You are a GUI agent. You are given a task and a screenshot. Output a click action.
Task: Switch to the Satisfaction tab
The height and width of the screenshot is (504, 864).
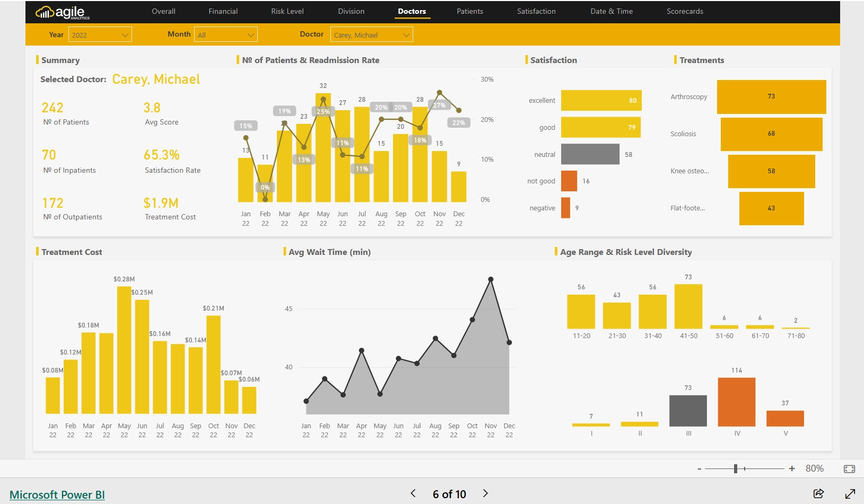(x=536, y=11)
